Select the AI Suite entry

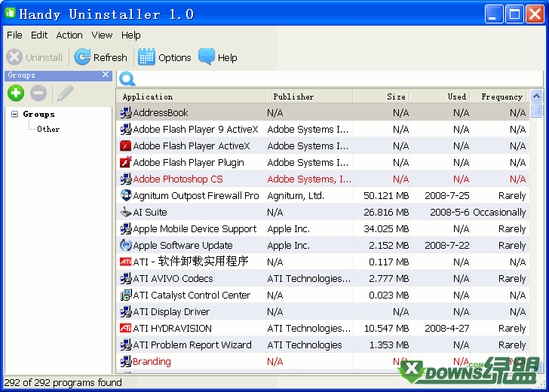point(323,212)
